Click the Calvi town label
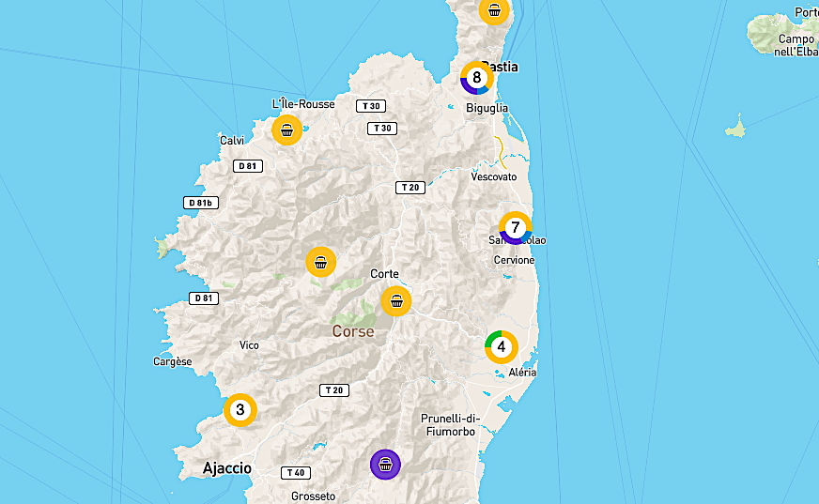The height and width of the screenshot is (504, 819). coord(232,141)
